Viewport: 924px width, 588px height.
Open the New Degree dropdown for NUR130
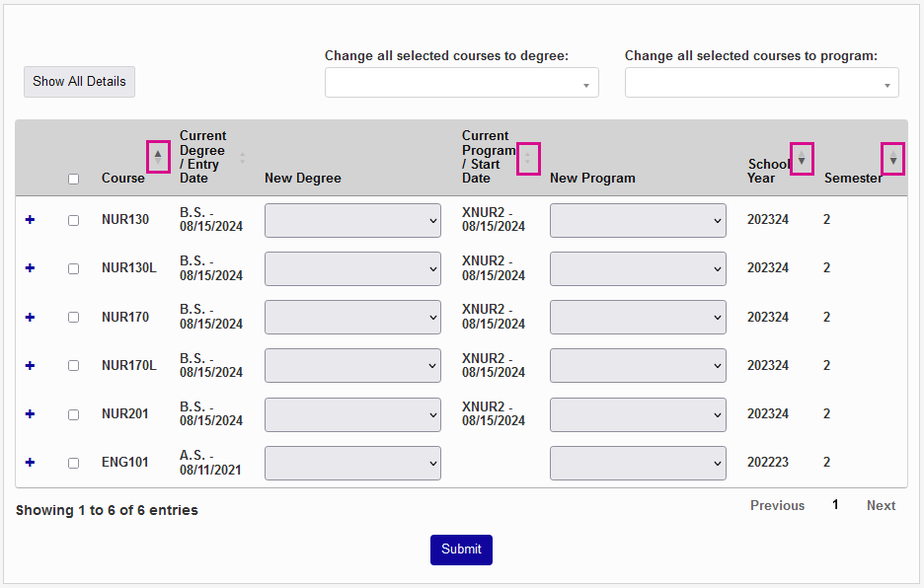pyautogui.click(x=351, y=220)
